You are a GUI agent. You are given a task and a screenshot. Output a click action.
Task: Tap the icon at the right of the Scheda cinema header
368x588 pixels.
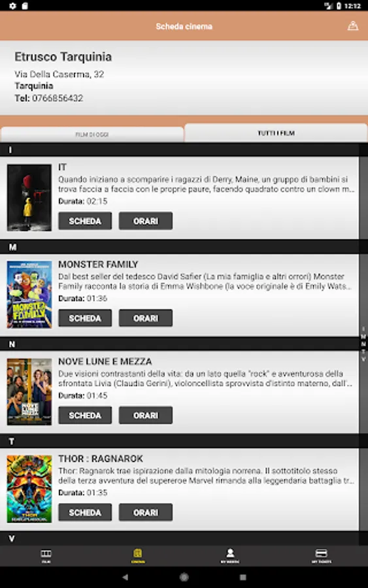point(352,26)
